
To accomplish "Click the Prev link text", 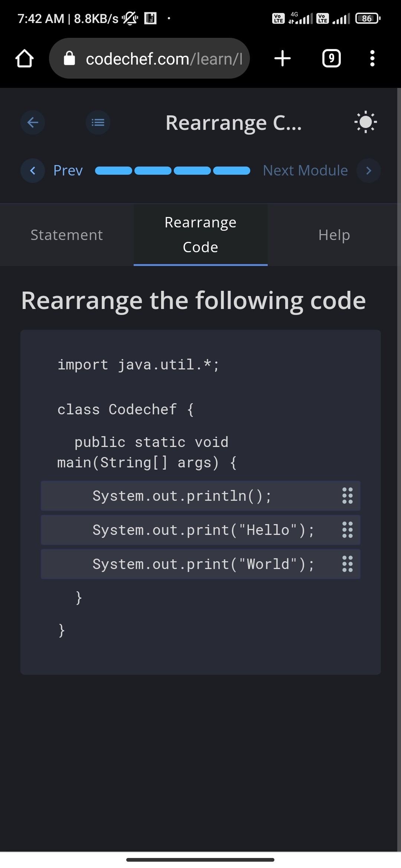I will 68,171.
